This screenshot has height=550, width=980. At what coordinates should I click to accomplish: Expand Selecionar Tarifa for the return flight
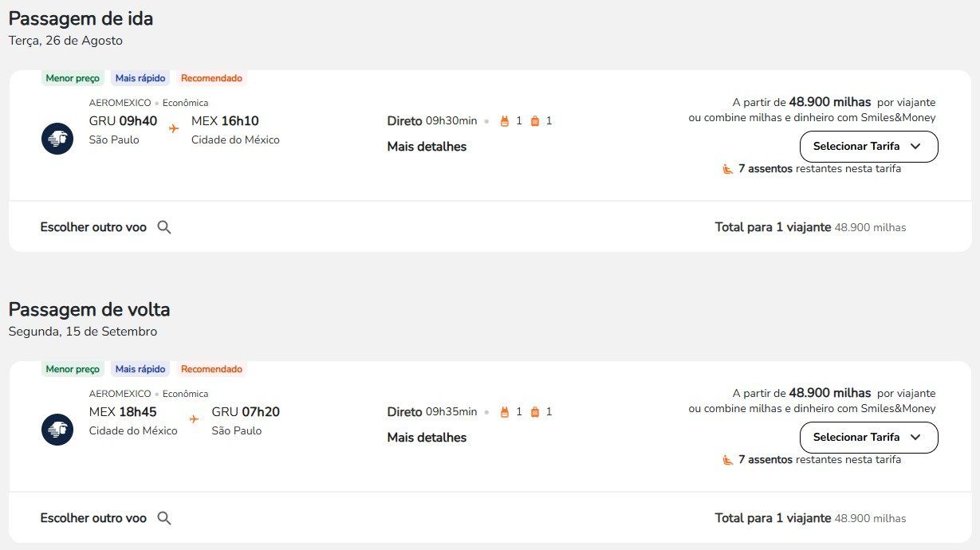coord(868,438)
